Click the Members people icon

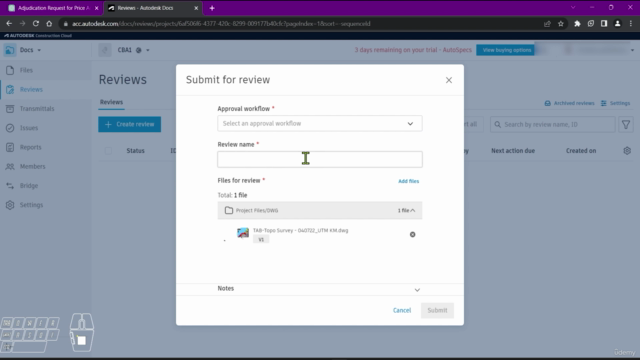tap(10, 166)
